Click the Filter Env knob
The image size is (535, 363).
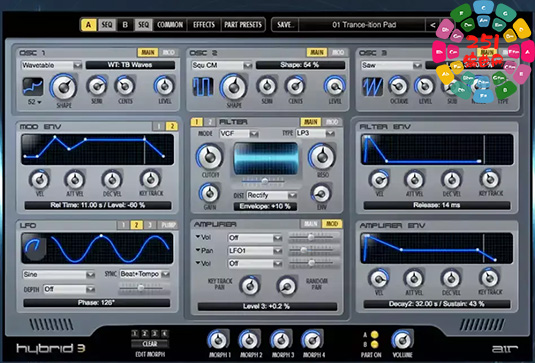(x=321, y=194)
